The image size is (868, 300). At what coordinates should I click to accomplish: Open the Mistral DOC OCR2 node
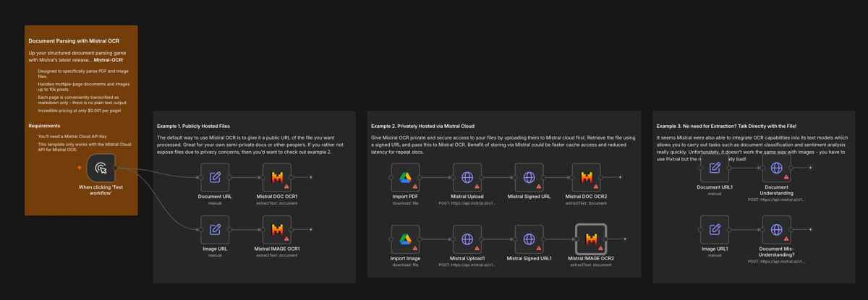[x=586, y=177]
